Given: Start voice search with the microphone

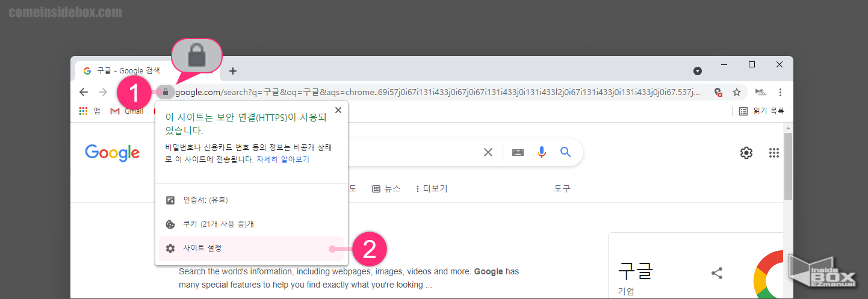Looking at the screenshot, I should [x=542, y=152].
